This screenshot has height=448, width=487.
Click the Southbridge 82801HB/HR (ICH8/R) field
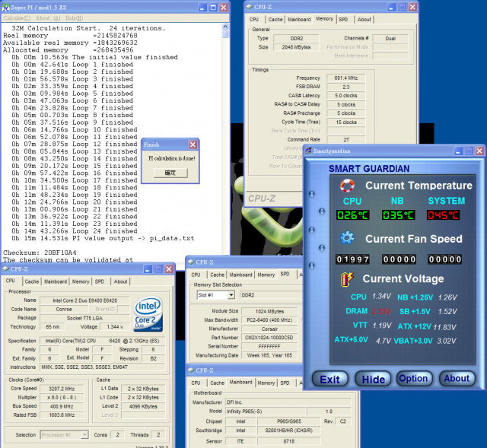coord(289,431)
